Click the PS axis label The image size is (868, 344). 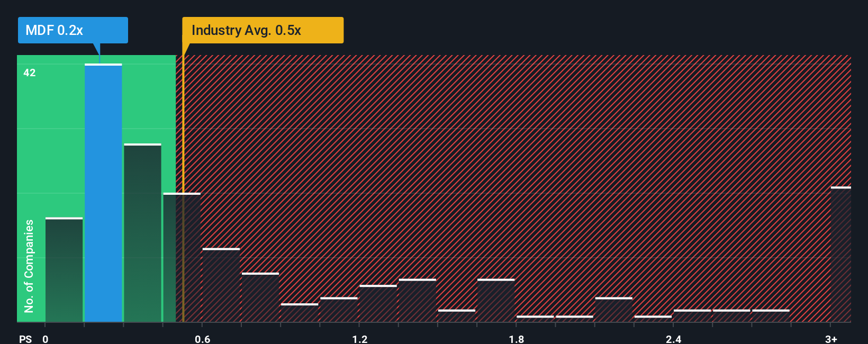click(25, 339)
